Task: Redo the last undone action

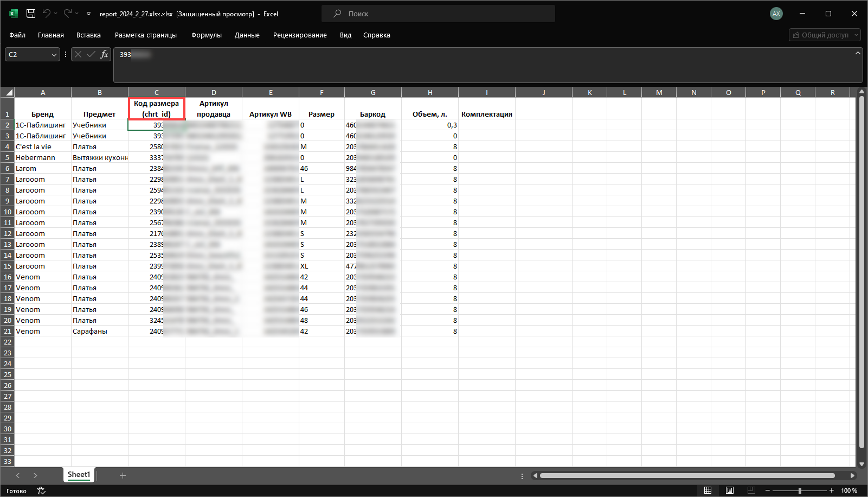Action: 68,14
